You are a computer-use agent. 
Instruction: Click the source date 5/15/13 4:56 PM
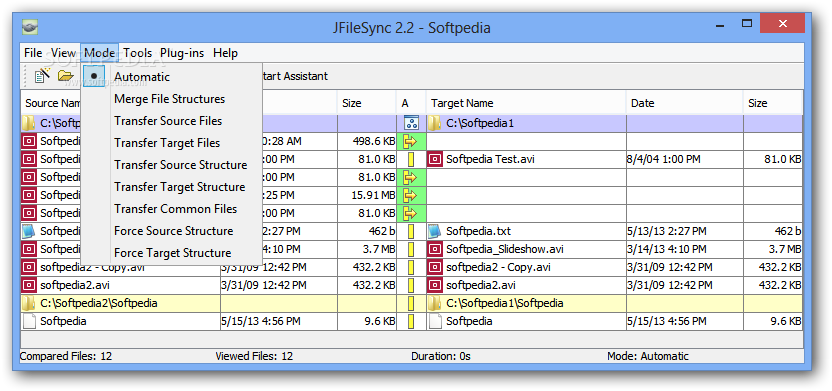261,322
